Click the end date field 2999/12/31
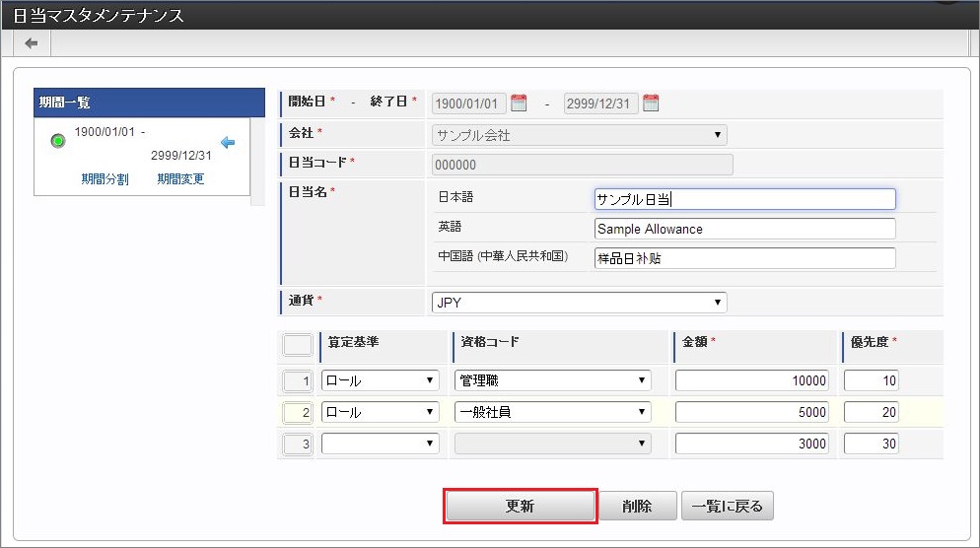980x548 pixels. coord(600,103)
